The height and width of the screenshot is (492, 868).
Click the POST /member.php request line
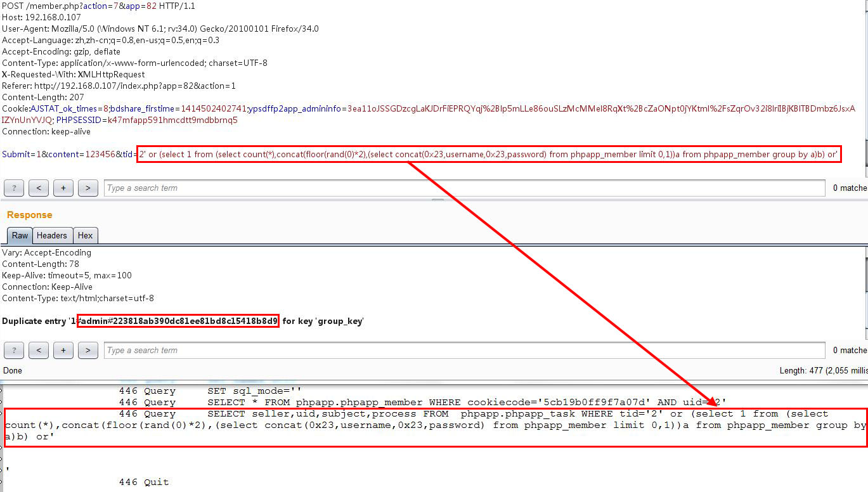[99, 6]
